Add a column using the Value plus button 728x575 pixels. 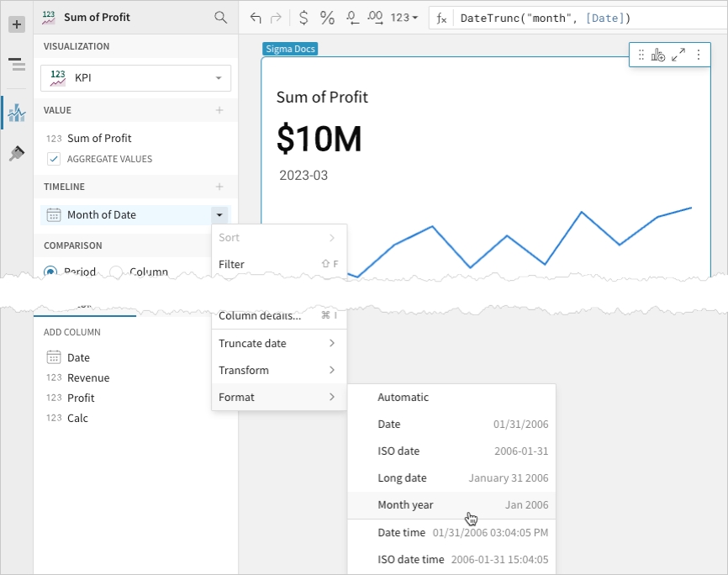tap(219, 110)
